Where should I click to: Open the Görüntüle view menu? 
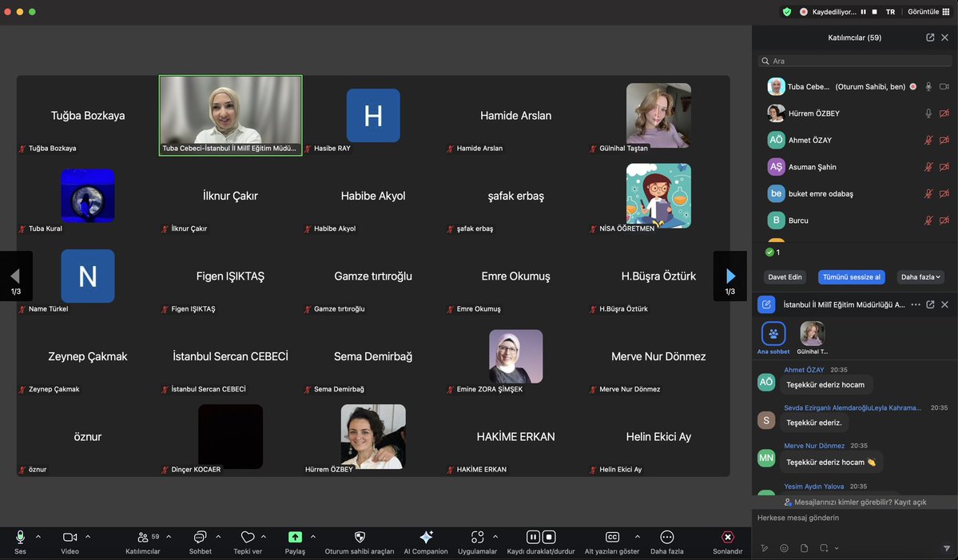coord(928,12)
